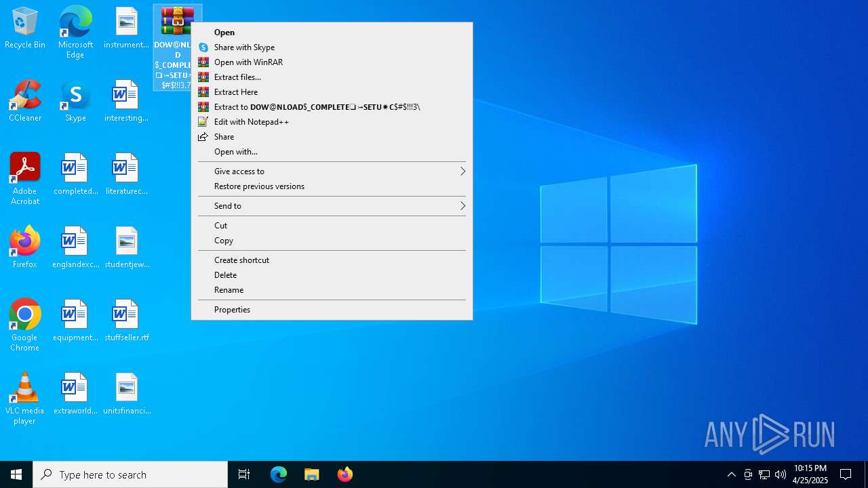
Task: Select the Adobe Acrobat desktop shortcut
Action: point(25,179)
